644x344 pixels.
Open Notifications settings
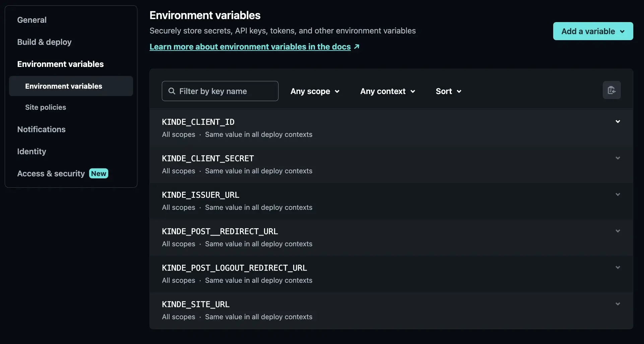(x=41, y=129)
